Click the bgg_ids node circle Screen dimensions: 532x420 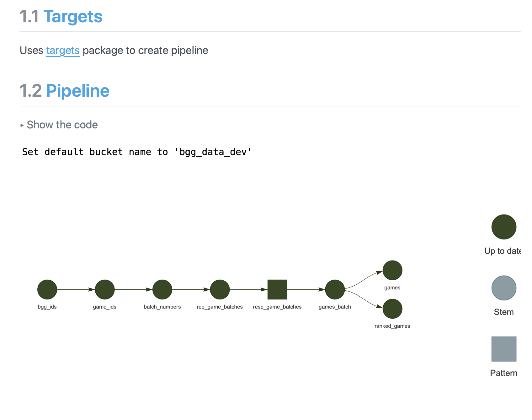click(x=47, y=289)
